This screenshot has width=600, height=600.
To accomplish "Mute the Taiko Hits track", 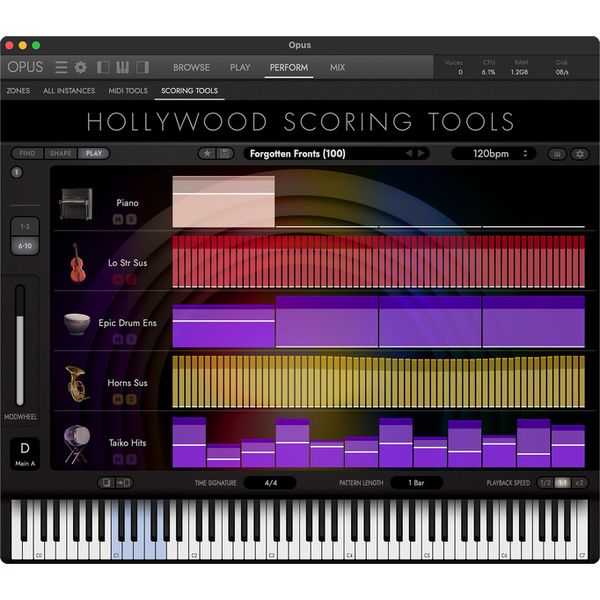I will point(118,459).
